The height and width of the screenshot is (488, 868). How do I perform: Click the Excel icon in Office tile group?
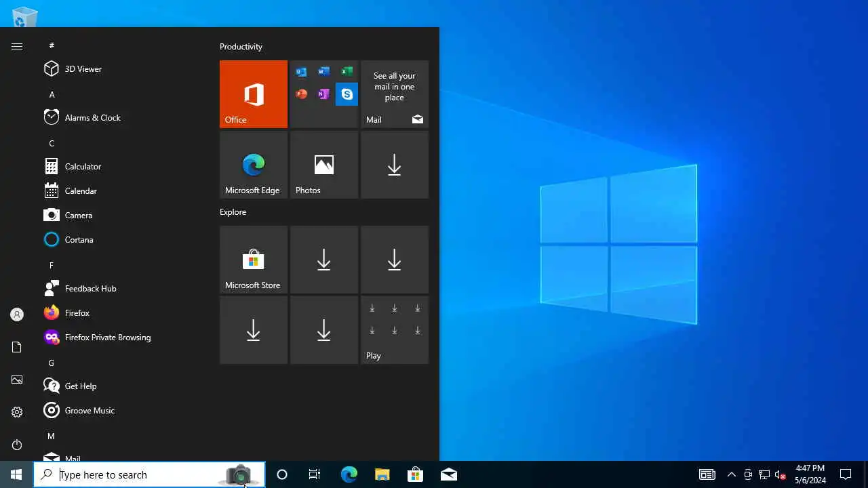347,72
